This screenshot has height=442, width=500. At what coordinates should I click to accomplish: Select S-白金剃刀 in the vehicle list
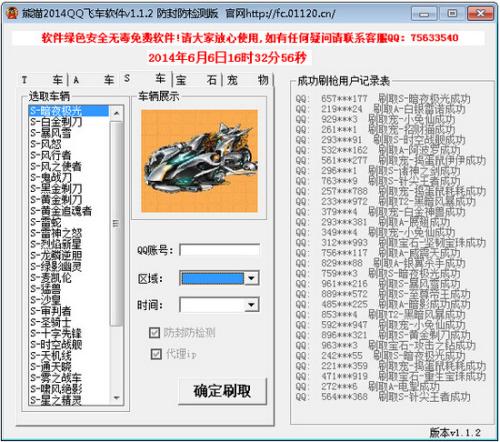(69, 122)
